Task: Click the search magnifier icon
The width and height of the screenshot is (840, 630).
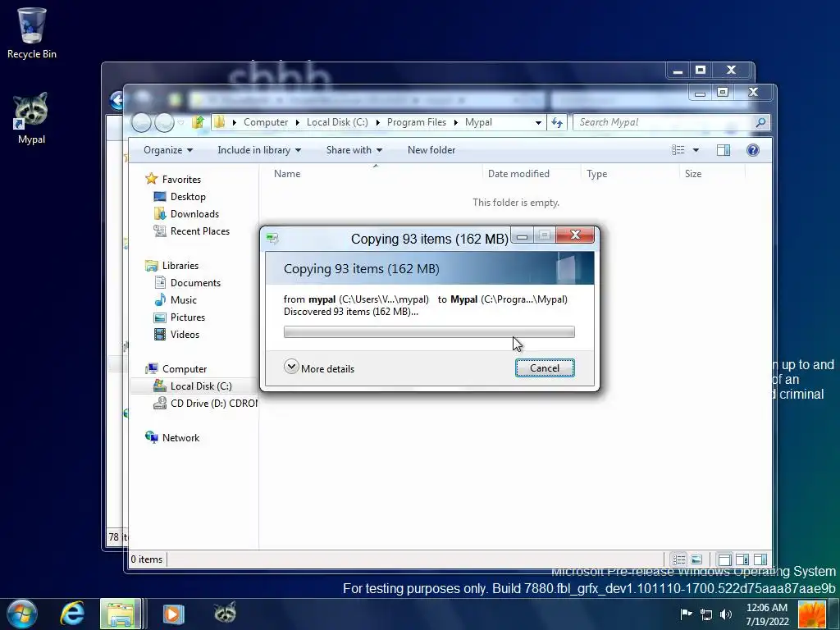Action: 760,122
